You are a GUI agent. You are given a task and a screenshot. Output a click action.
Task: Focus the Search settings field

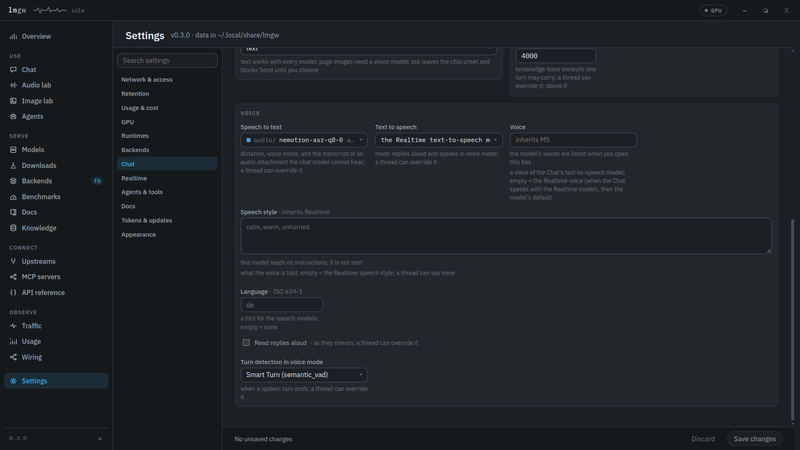[167, 60]
